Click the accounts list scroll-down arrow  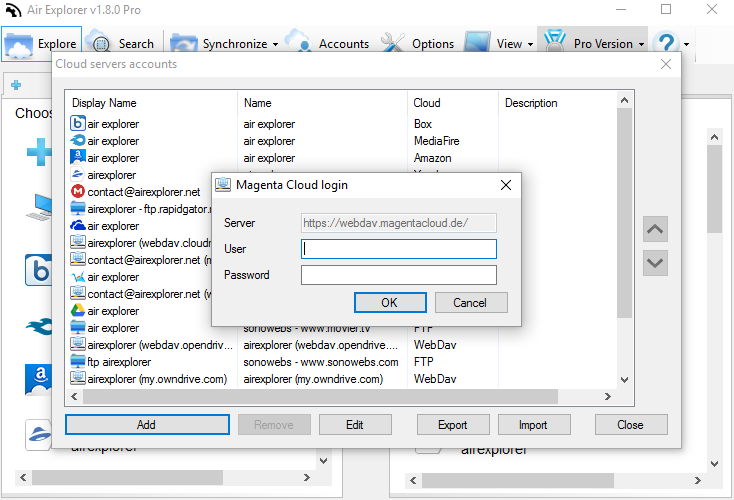pos(624,380)
